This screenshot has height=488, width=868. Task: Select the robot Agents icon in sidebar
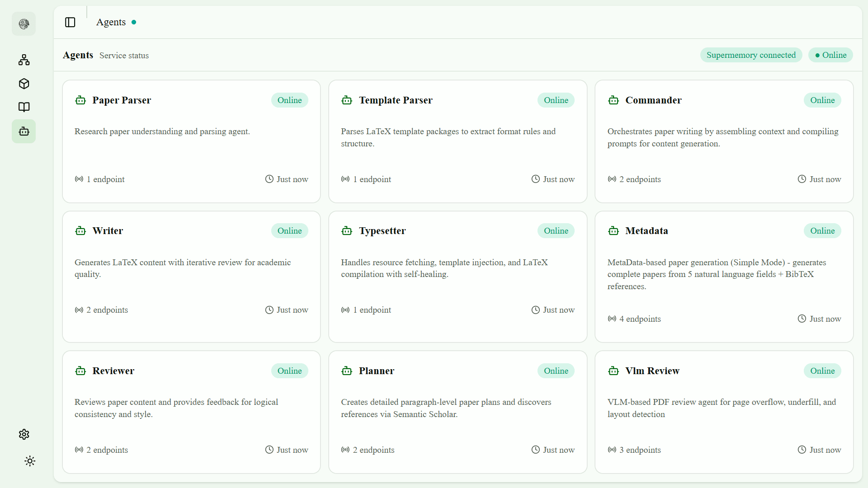coord(24,131)
